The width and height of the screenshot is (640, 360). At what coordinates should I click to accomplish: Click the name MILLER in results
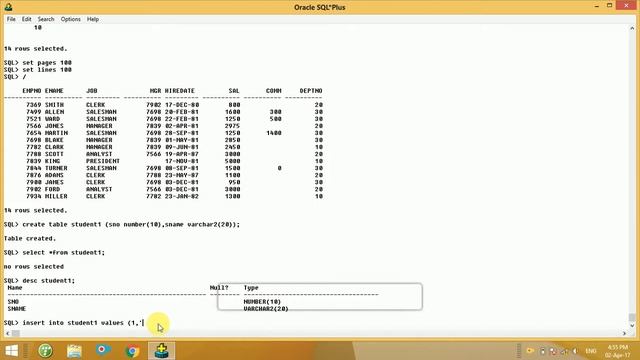click(56, 196)
